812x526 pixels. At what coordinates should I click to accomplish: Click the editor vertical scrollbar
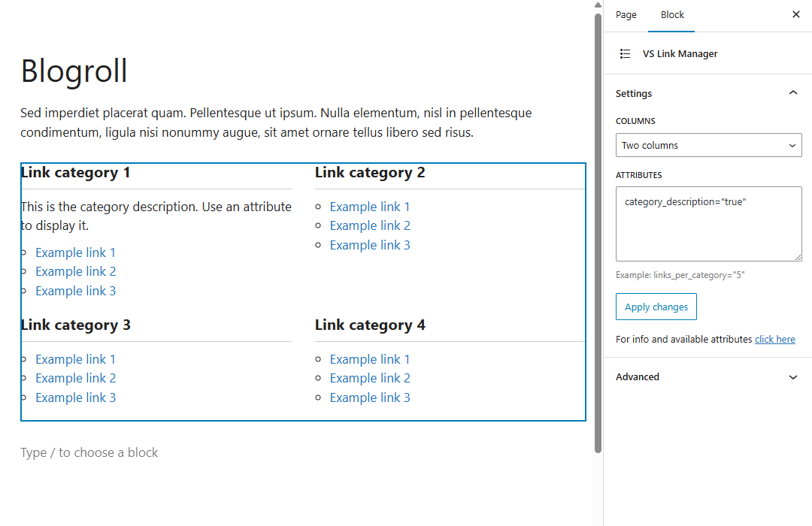(598, 225)
